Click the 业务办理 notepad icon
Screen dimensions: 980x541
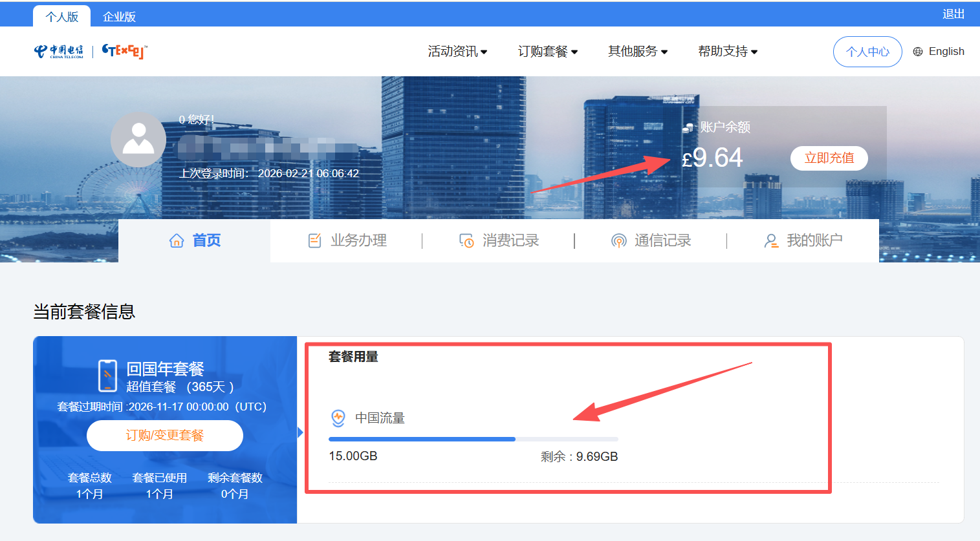314,241
